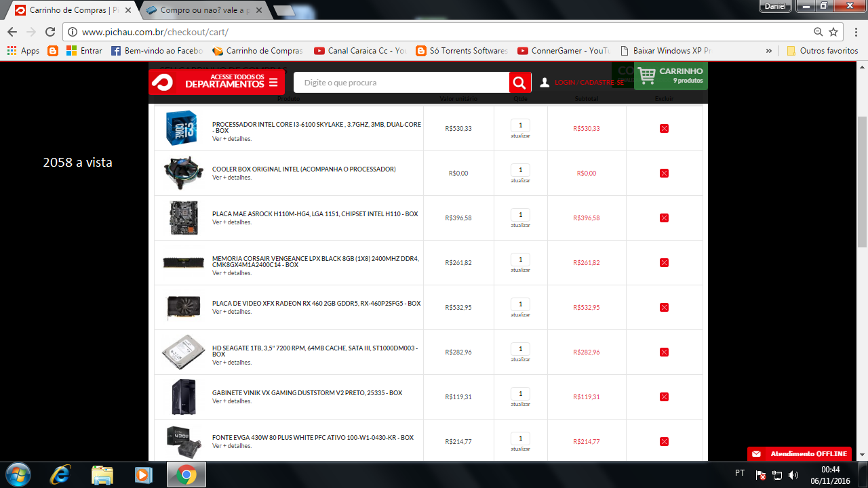The image size is (868, 488).
Task: Click the Fonte EVGA 430W product name
Action: coord(313,437)
